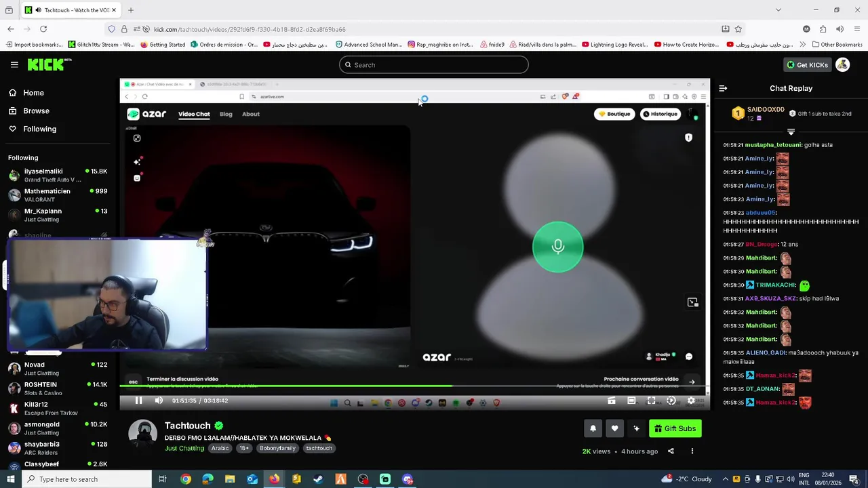Open Windows Start menu
The width and height of the screenshot is (868, 488).
[10, 479]
